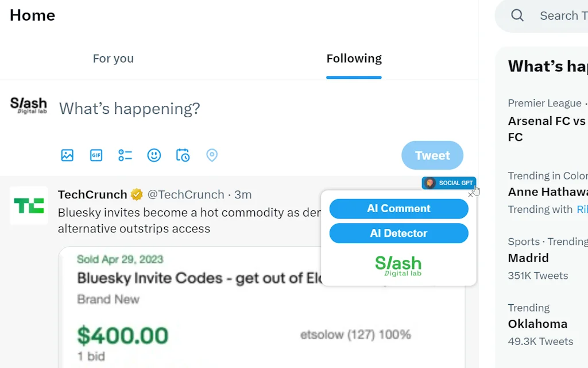Click the TechCrunch profile avatar
588x368 pixels.
(28, 205)
